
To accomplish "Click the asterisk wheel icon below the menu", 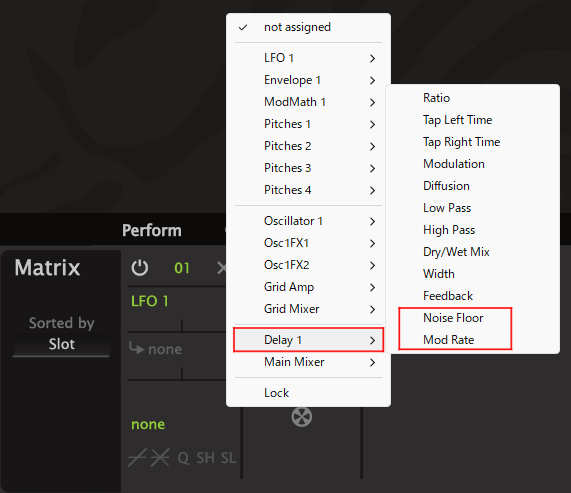I will [x=302, y=417].
